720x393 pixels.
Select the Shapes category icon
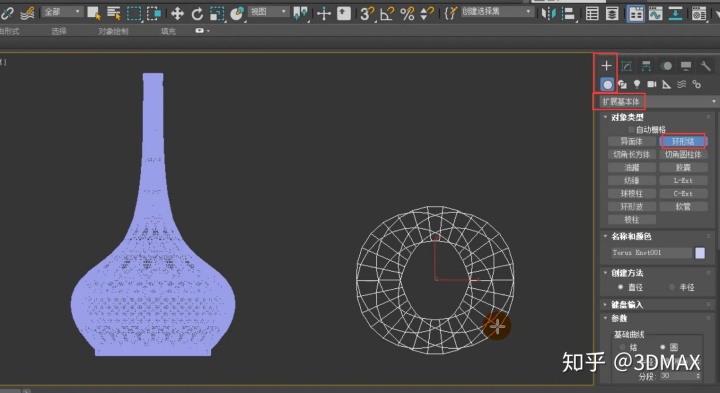pyautogui.click(x=623, y=84)
